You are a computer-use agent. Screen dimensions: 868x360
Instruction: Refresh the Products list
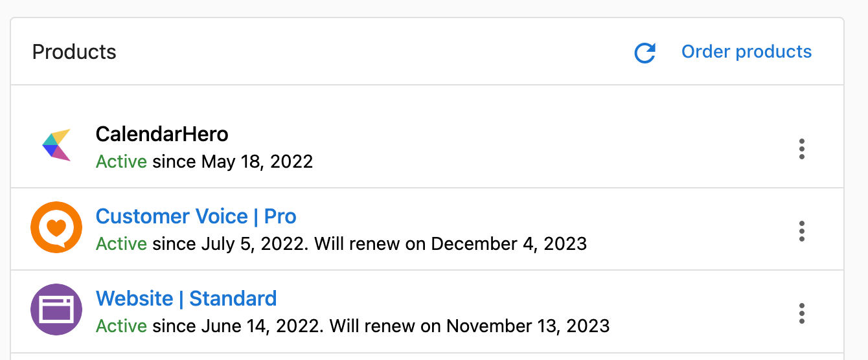(x=645, y=52)
